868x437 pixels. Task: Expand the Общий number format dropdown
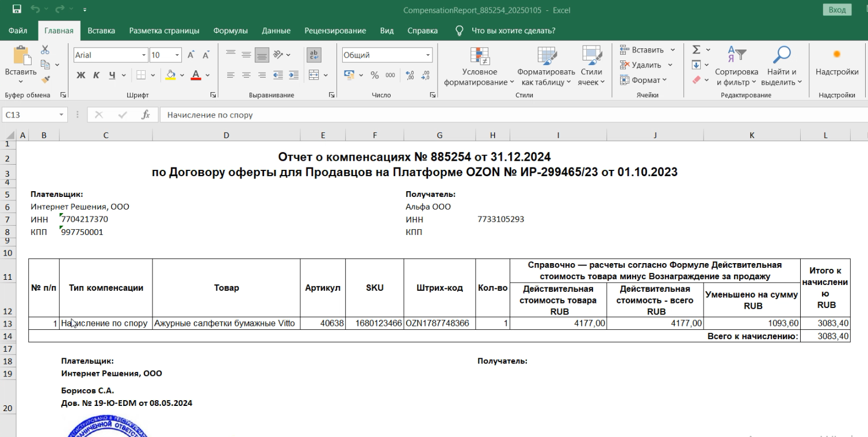tap(428, 55)
